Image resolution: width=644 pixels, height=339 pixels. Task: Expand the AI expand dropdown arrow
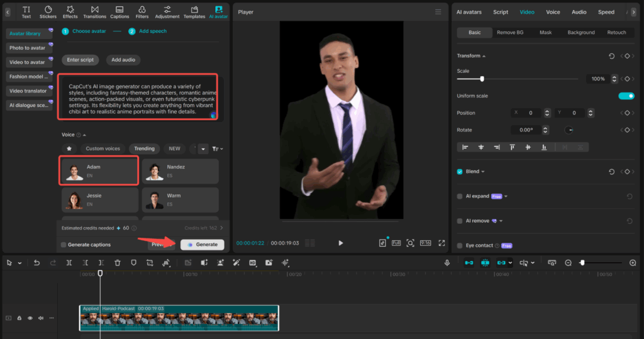tap(506, 196)
